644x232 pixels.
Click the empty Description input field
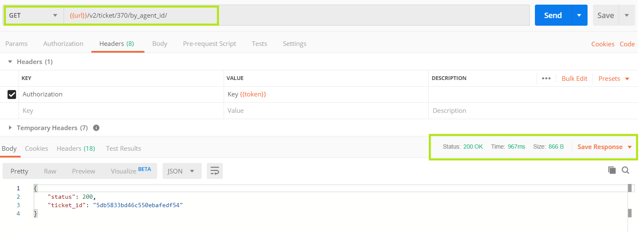click(x=533, y=111)
